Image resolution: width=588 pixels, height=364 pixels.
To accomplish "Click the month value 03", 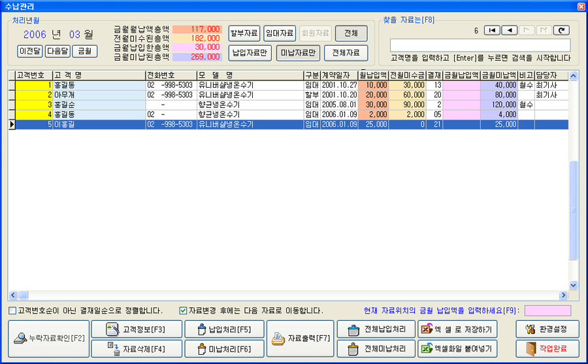I will (x=74, y=35).
